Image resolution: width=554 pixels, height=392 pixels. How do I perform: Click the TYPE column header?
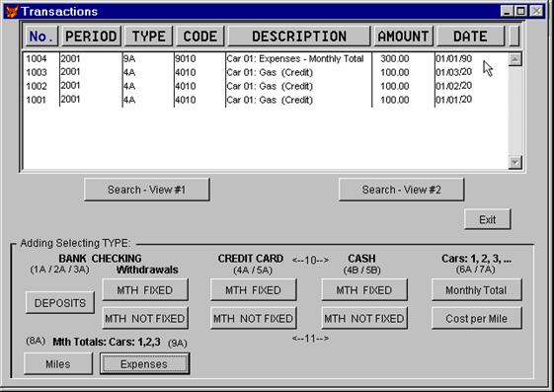(x=148, y=36)
